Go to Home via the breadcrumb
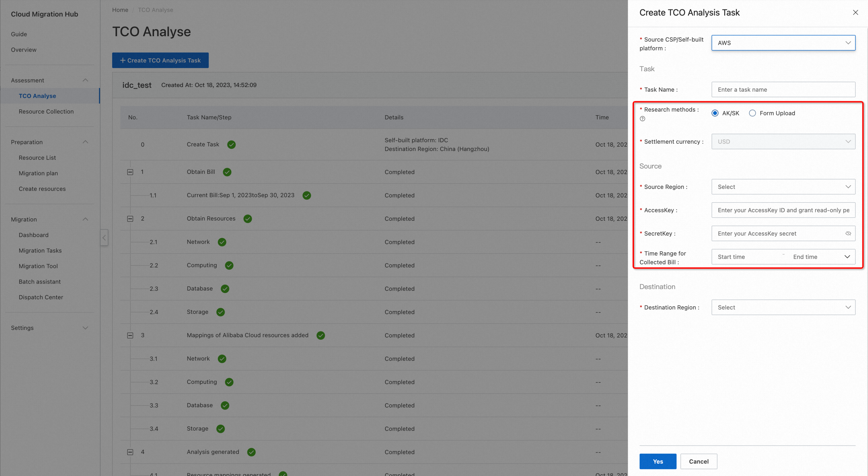Image resolution: width=868 pixels, height=476 pixels. pyautogui.click(x=120, y=10)
